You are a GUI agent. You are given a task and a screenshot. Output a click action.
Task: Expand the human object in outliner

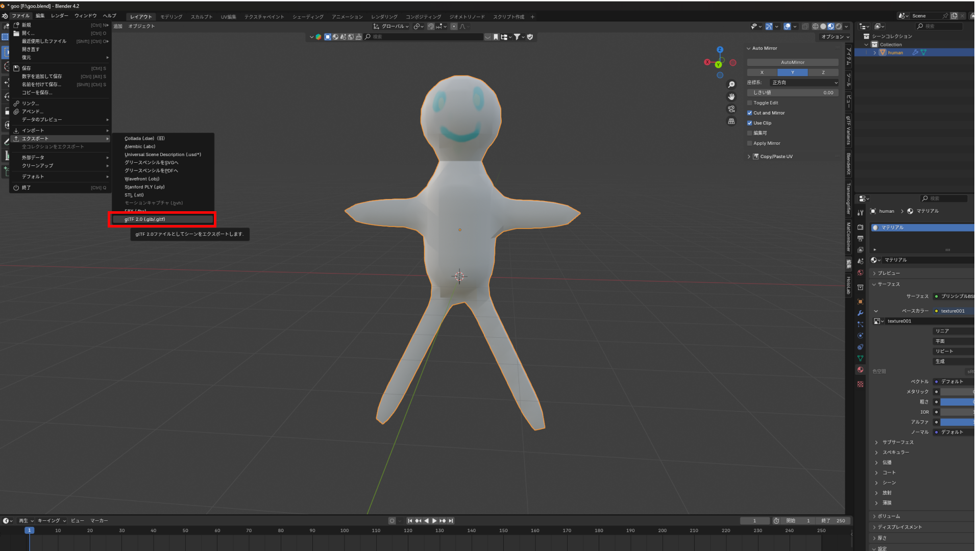click(874, 53)
